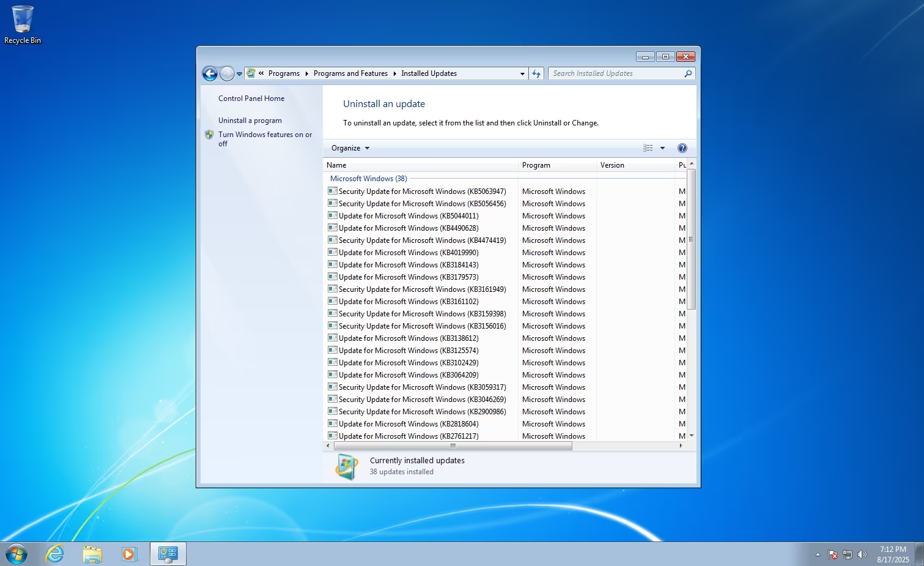The image size is (924, 566).
Task: Show hidden tray icons arrow
Action: pyautogui.click(x=818, y=554)
